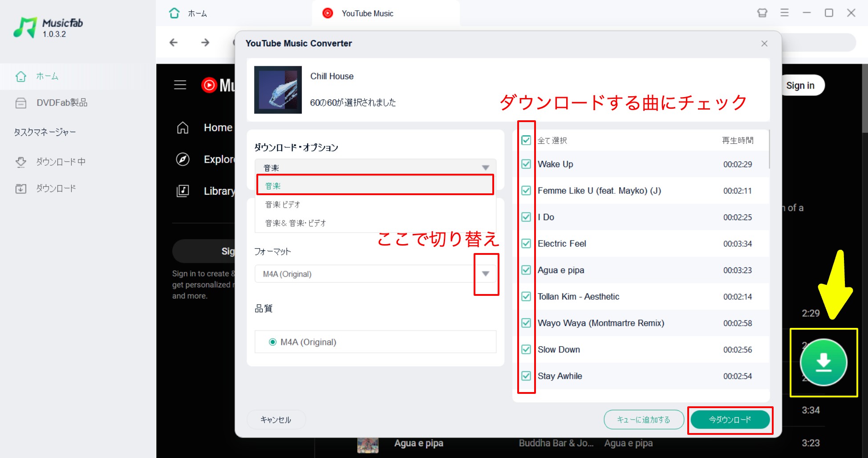
Task: Click キューに追加する button
Action: click(x=644, y=420)
